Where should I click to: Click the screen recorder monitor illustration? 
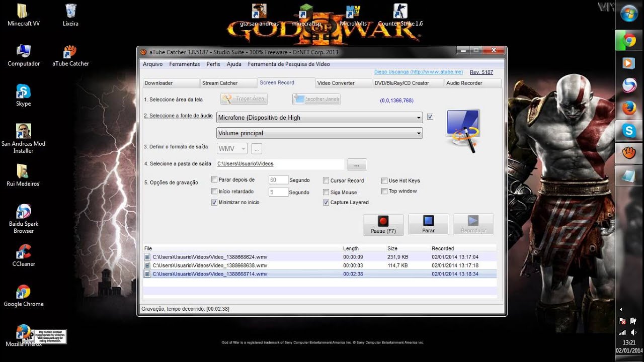pyautogui.click(x=462, y=131)
